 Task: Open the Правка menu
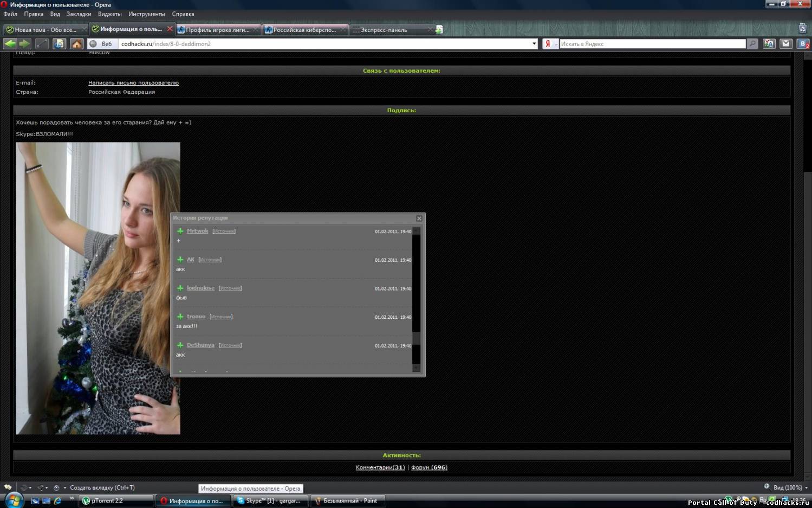34,14
